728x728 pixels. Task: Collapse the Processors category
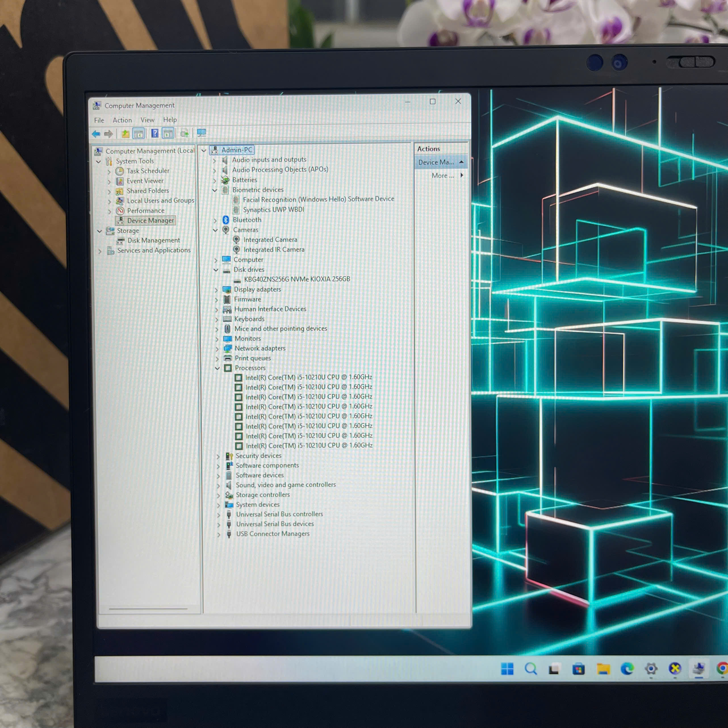click(217, 368)
